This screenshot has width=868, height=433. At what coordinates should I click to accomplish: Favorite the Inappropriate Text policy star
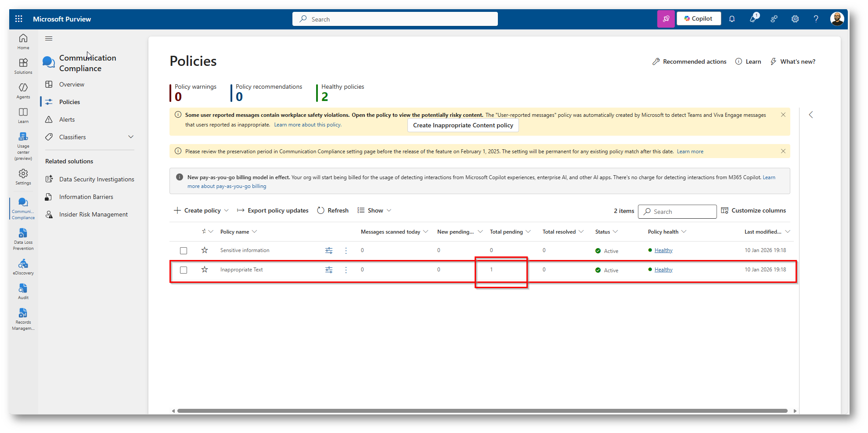pyautogui.click(x=205, y=270)
